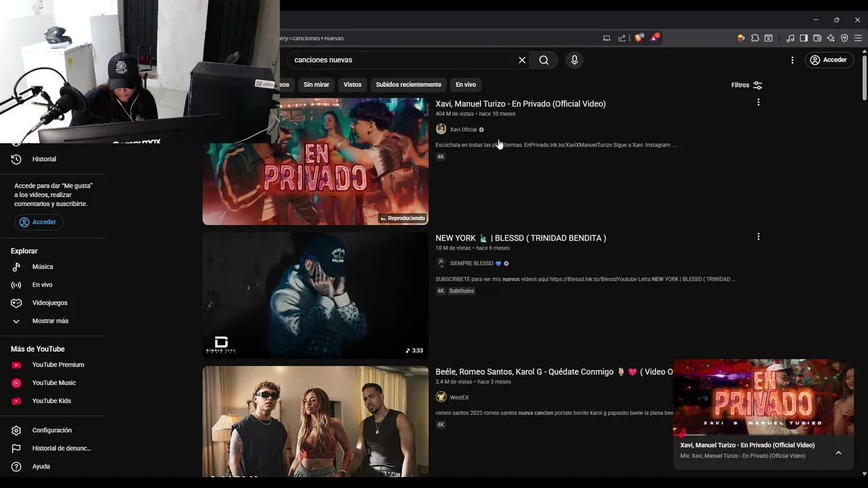The width and height of the screenshot is (868, 488).
Task: Click the sidebar Acceder sign-in button
Action: 39,222
